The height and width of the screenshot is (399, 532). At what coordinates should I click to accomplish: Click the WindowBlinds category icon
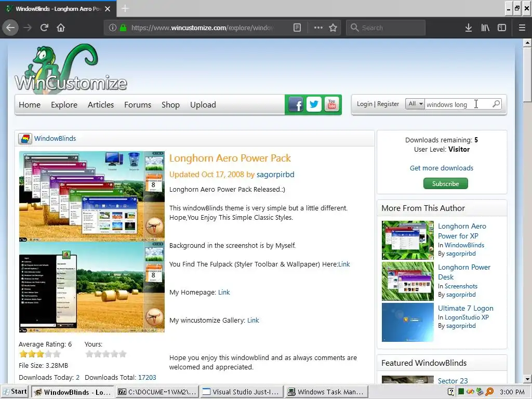tap(25, 138)
